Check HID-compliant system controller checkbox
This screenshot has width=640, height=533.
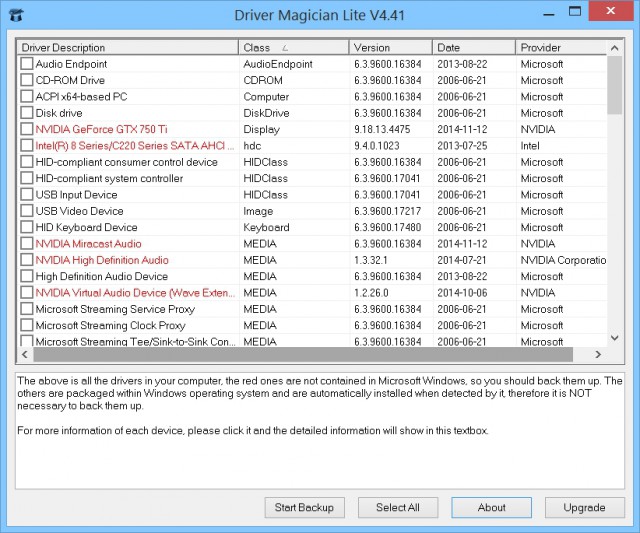pyautogui.click(x=27, y=178)
